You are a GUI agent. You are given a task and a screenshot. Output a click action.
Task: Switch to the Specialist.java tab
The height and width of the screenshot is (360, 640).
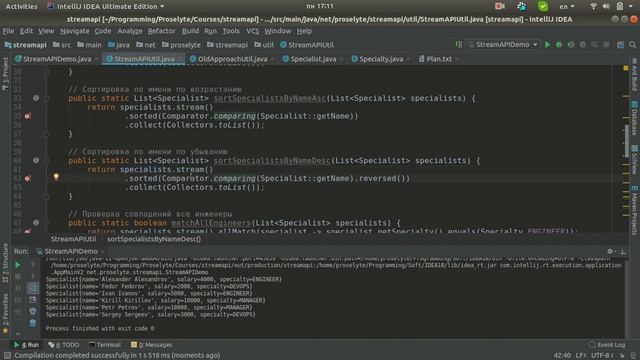tap(313, 59)
